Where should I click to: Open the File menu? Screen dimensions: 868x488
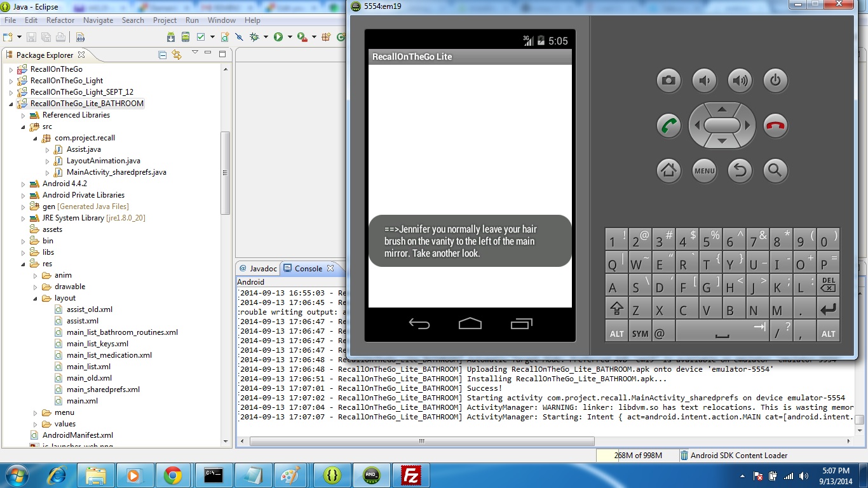coord(10,20)
